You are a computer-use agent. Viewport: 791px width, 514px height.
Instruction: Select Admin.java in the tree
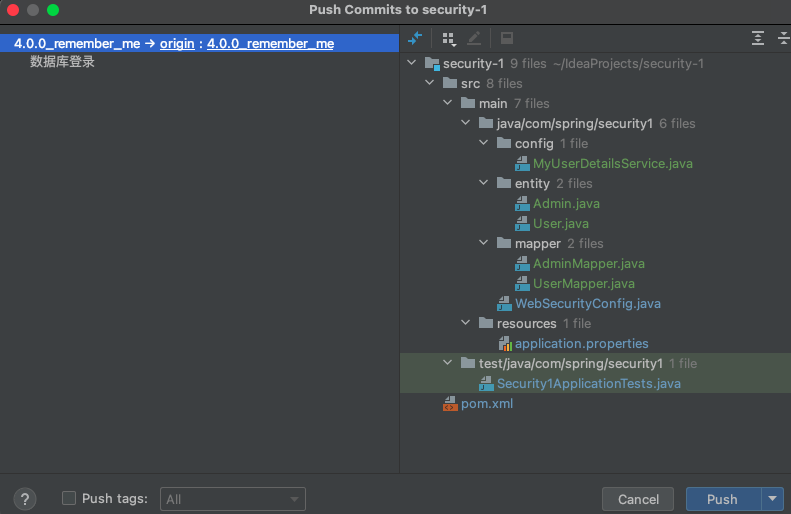point(566,204)
